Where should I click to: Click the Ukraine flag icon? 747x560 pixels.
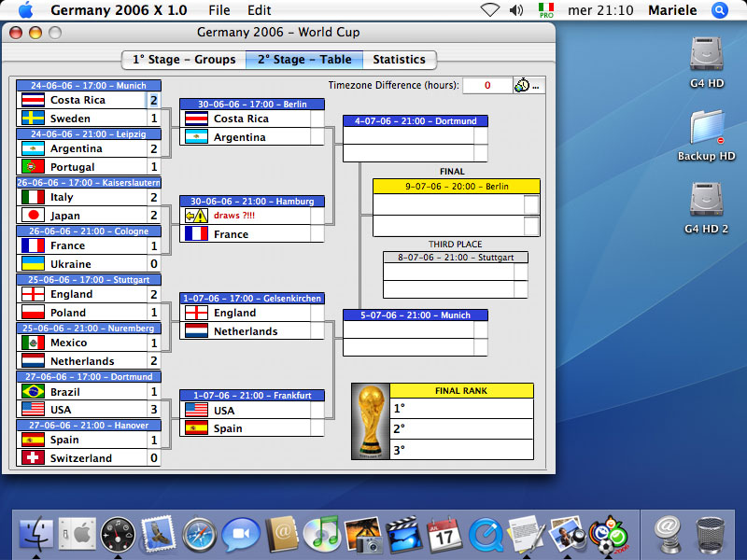click(33, 264)
